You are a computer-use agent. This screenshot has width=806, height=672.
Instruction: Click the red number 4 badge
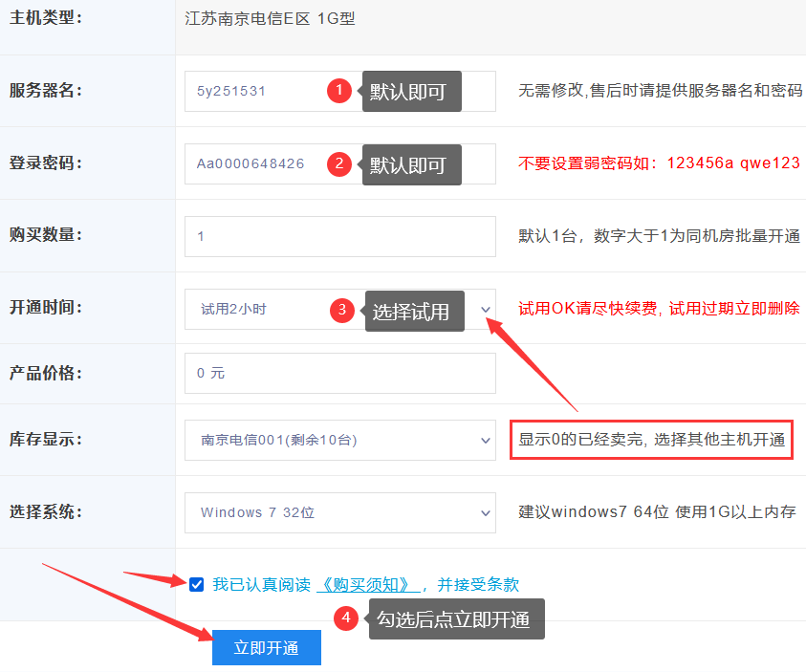345,618
